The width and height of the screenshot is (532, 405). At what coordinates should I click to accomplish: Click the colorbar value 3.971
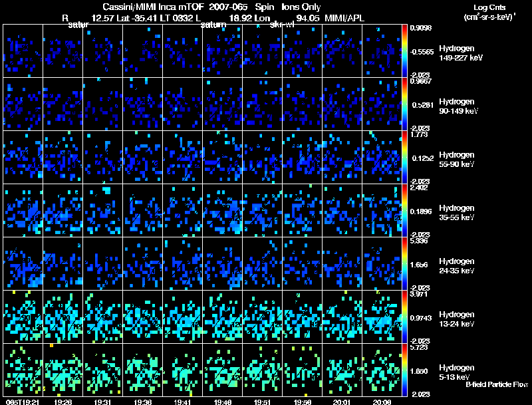419,294
